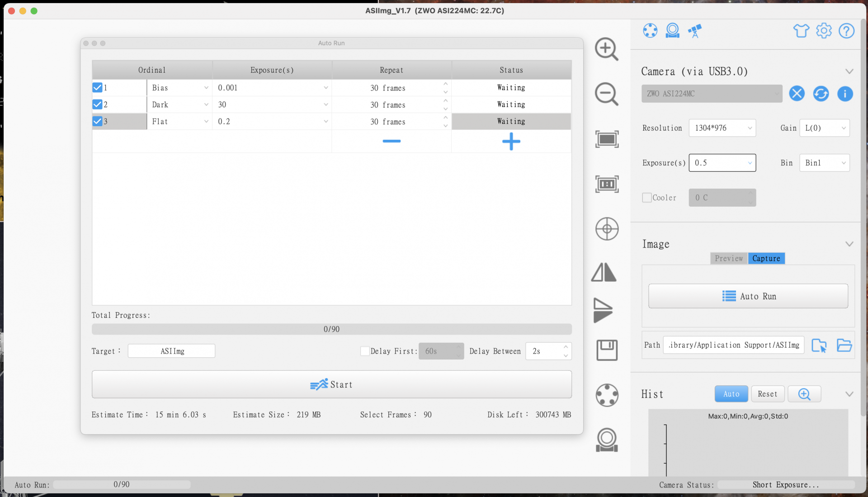
Task: Open the help question mark icon
Action: coord(846,31)
